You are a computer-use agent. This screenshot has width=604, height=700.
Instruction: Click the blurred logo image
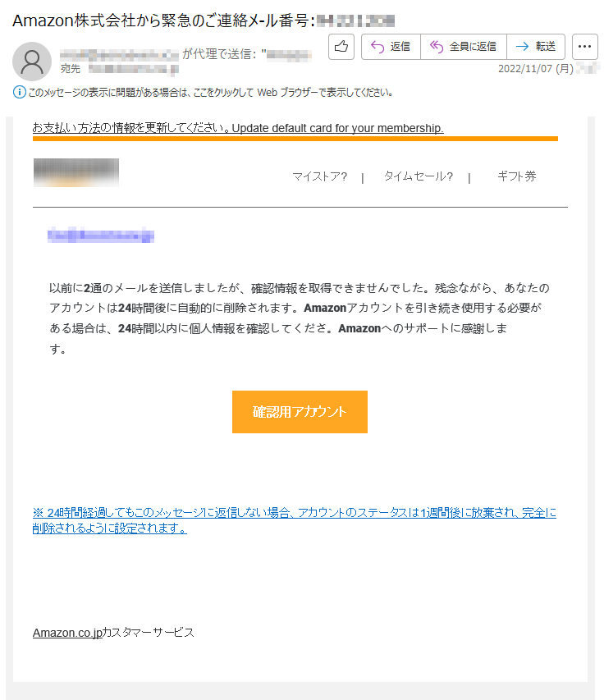coord(76,172)
